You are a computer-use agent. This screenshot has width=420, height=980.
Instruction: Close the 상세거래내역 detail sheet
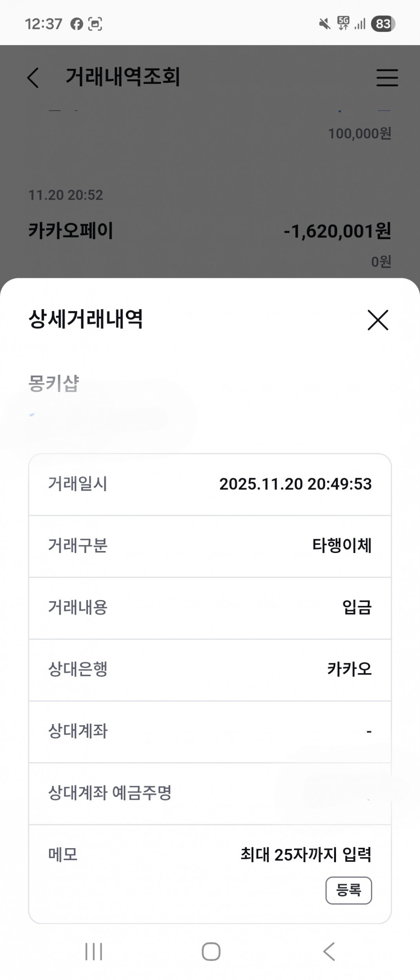[x=378, y=320]
